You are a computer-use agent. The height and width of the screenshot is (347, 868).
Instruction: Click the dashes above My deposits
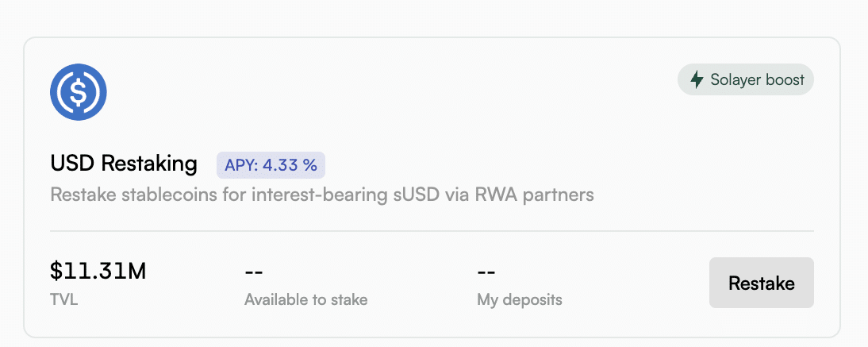click(x=486, y=272)
